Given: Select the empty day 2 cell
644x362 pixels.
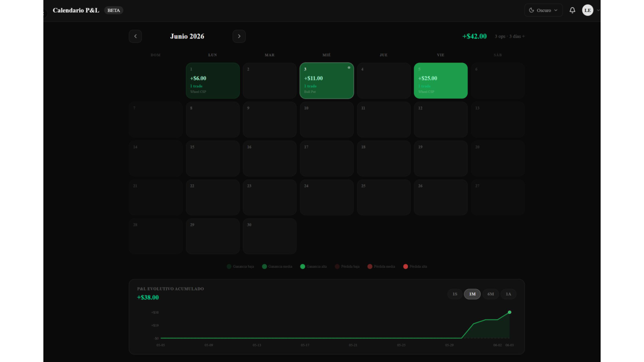Looking at the screenshot, I should point(270,80).
